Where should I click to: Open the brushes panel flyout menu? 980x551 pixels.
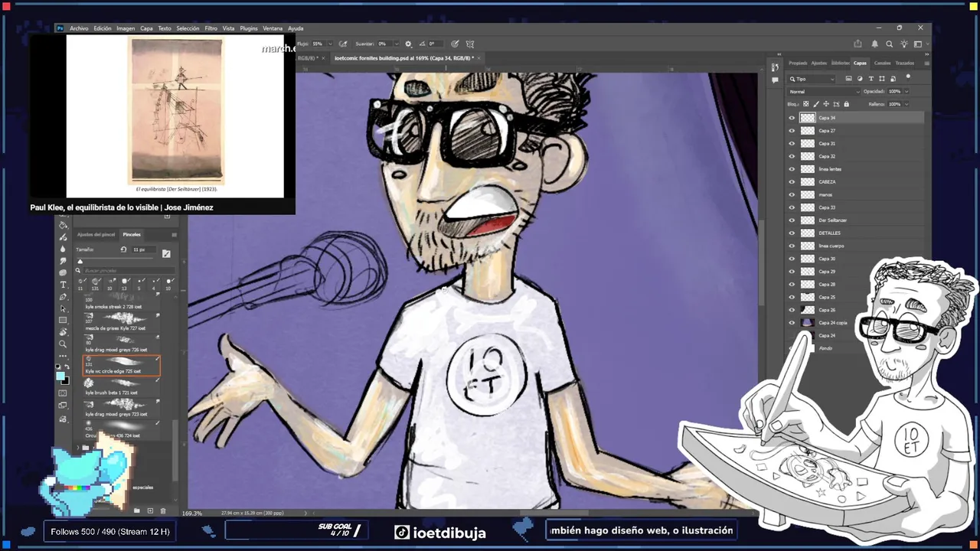[175, 235]
